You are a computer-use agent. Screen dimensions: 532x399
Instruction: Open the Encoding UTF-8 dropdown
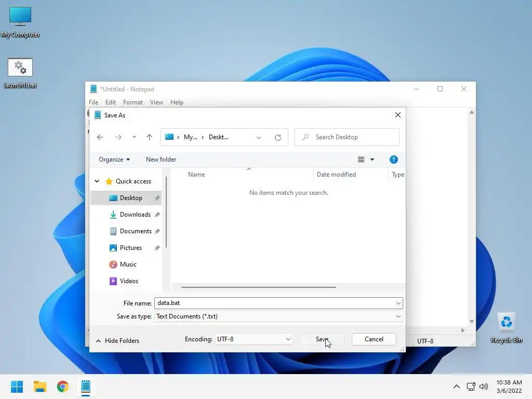(254, 339)
